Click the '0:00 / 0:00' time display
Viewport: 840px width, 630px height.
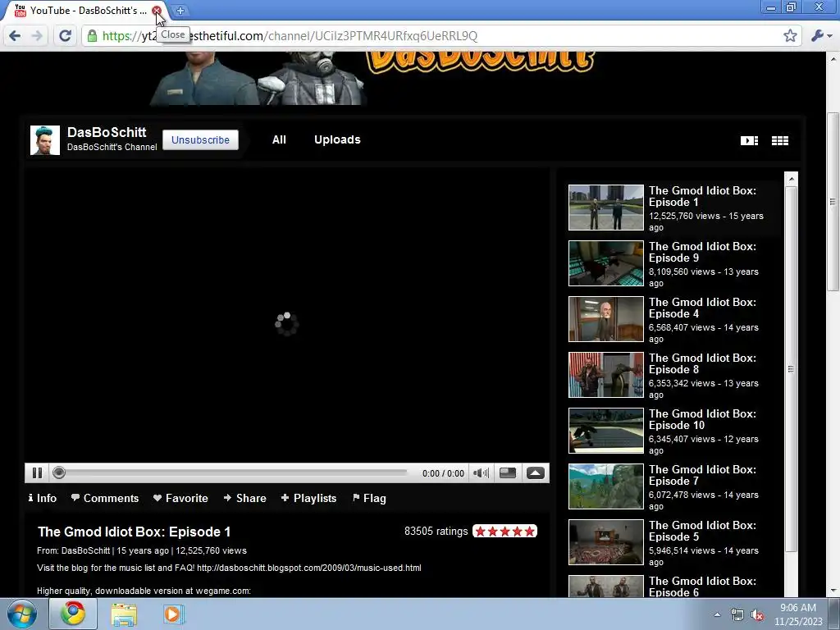click(443, 473)
